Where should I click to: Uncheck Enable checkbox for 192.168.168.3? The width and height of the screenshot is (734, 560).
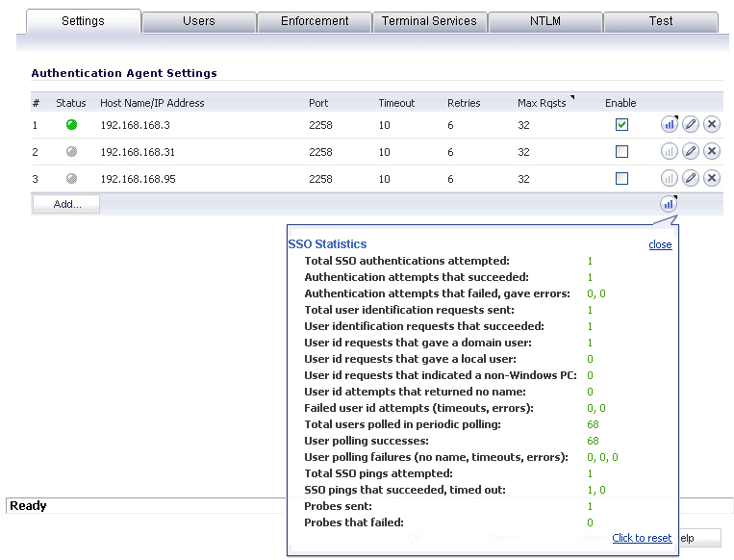621,124
